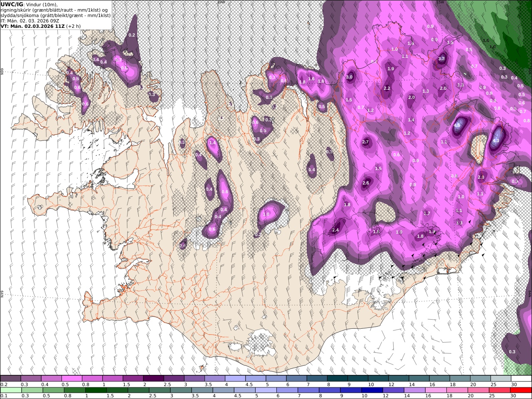
Task: Click the 2.2 precipitation value on the map
Action: [x=387, y=88]
